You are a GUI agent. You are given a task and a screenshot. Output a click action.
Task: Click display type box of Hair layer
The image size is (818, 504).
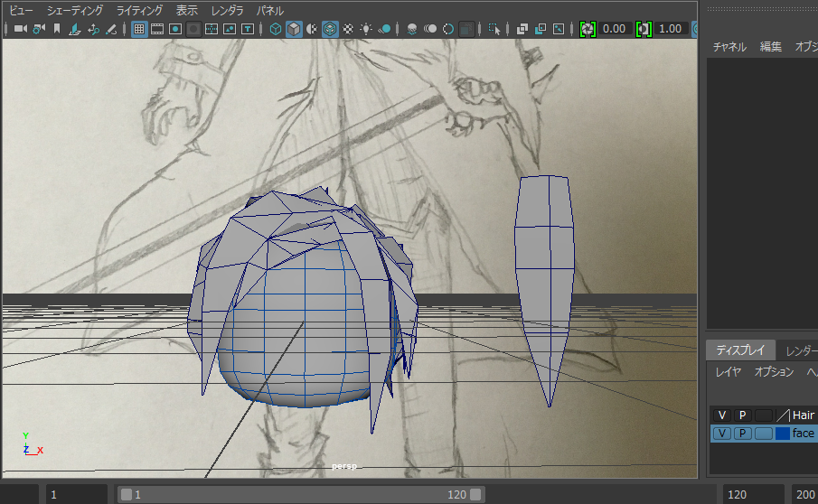coord(763,415)
